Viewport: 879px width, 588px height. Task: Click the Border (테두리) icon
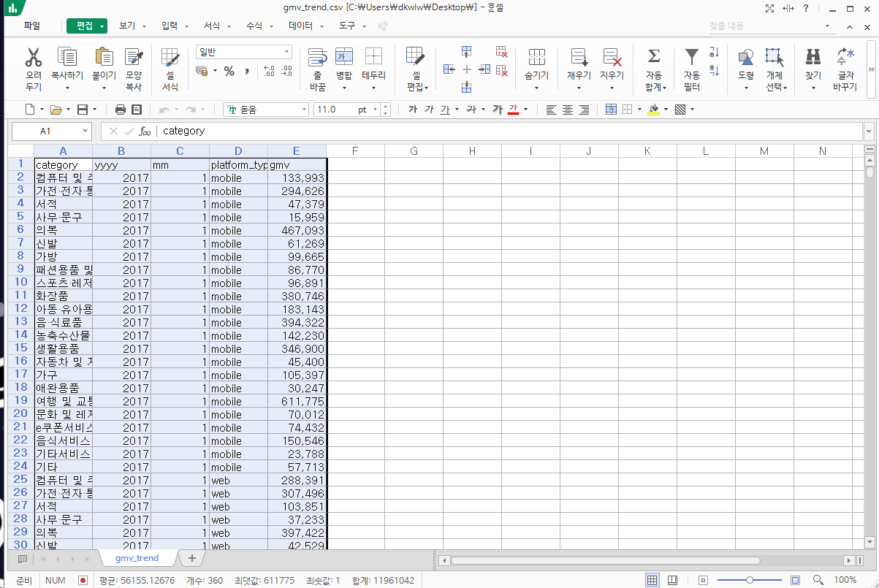click(x=373, y=57)
